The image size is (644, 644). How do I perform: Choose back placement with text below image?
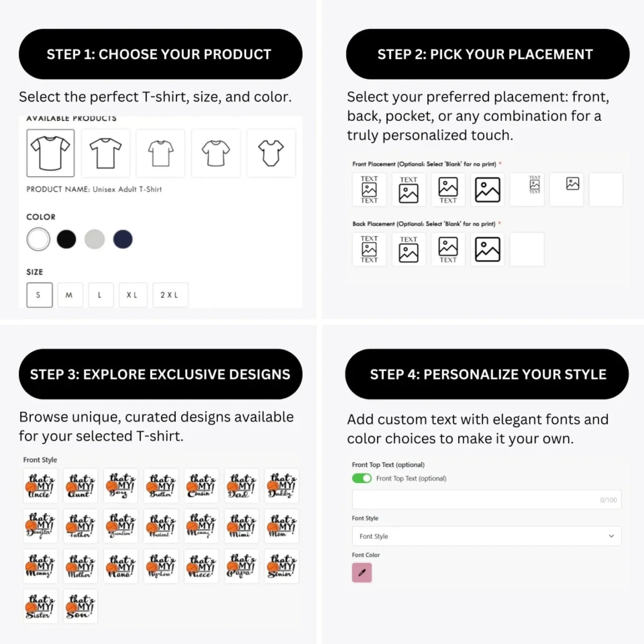tap(448, 249)
